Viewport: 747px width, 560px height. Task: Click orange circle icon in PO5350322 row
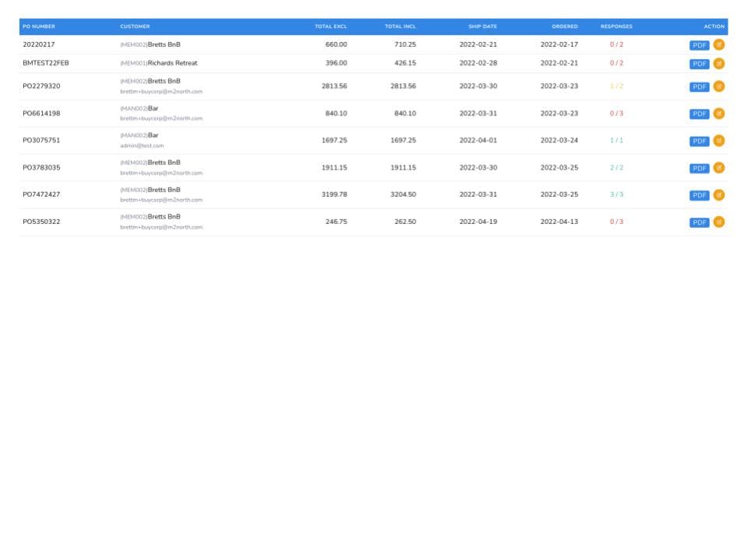click(x=719, y=222)
